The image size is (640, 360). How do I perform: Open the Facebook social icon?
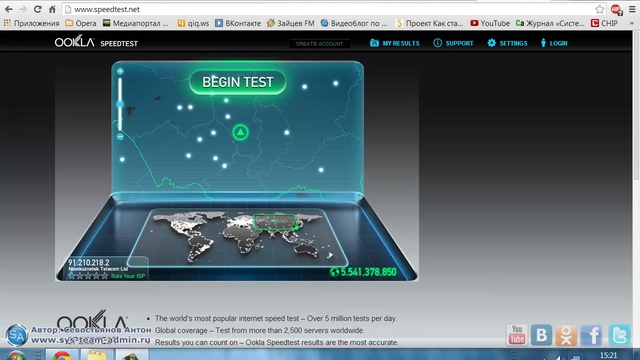[591, 335]
